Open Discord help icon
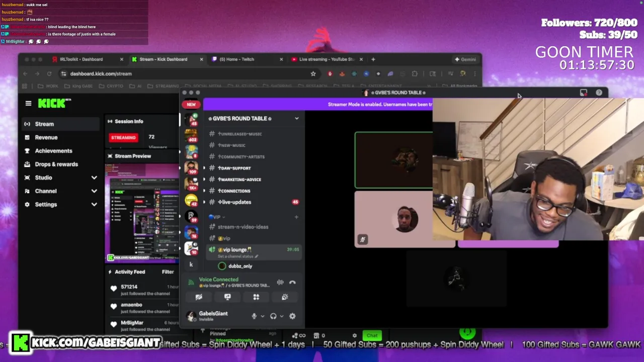This screenshot has width=644, height=362. click(x=599, y=93)
